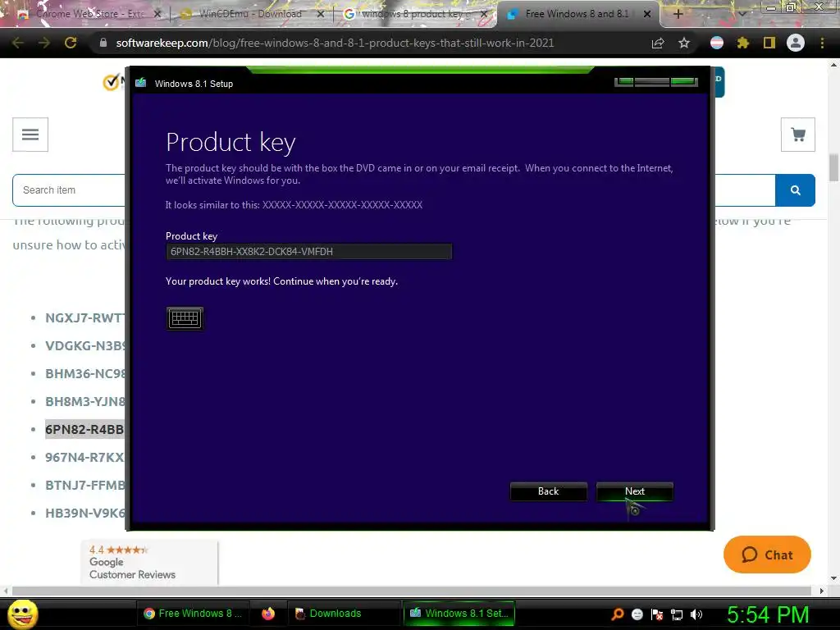Click the 967N4-R7KX product key text
Image resolution: width=840 pixels, height=630 pixels.
coord(84,457)
